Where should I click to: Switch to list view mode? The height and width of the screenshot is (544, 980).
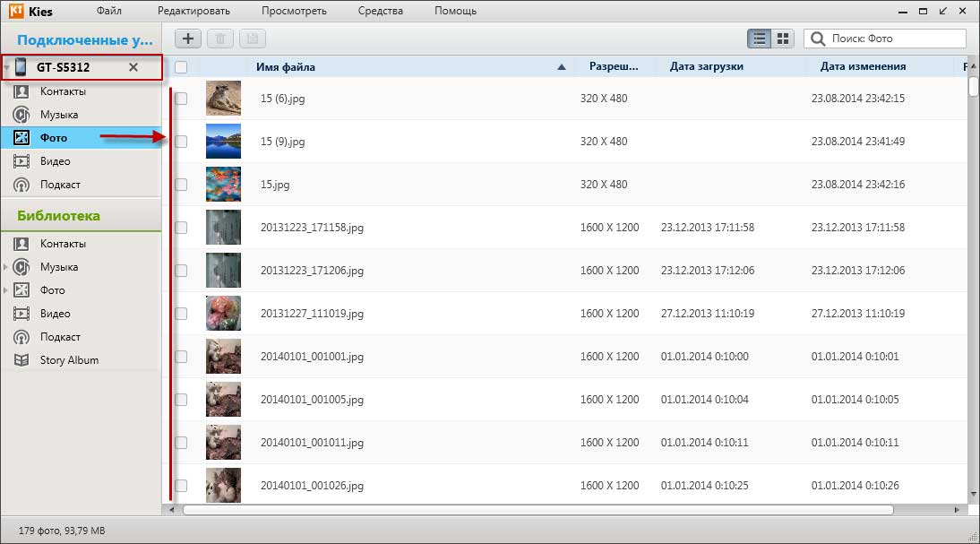point(759,39)
